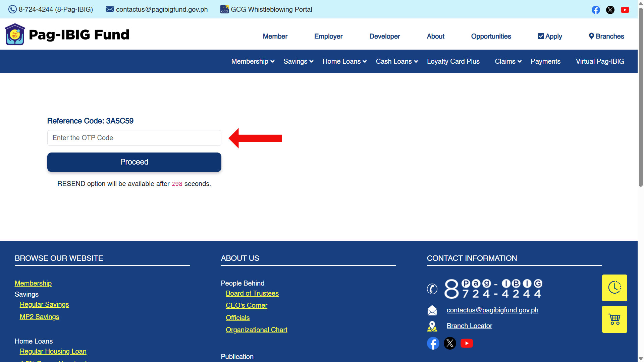Click the footer branch locator map icon
This screenshot has height=362, width=644.
[x=432, y=326]
